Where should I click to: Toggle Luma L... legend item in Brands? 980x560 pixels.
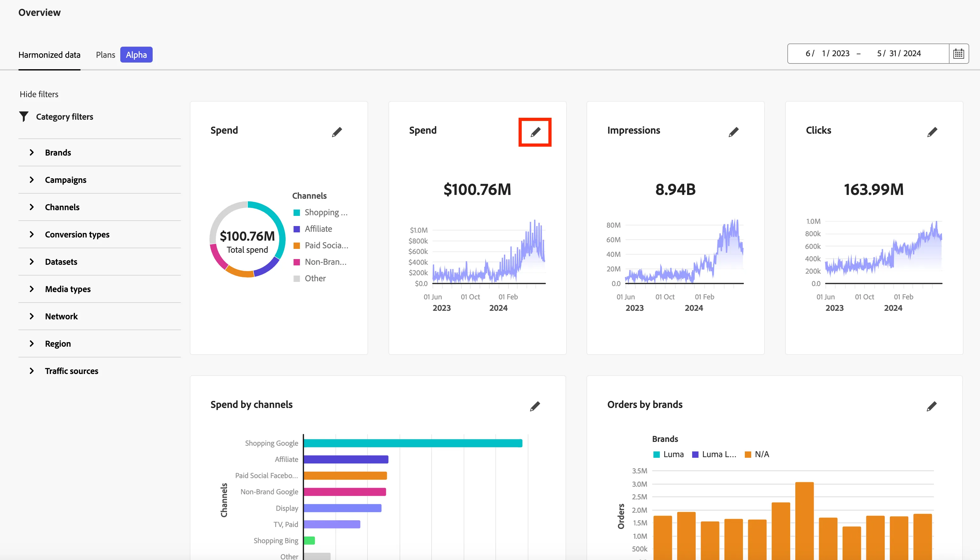[x=714, y=454]
